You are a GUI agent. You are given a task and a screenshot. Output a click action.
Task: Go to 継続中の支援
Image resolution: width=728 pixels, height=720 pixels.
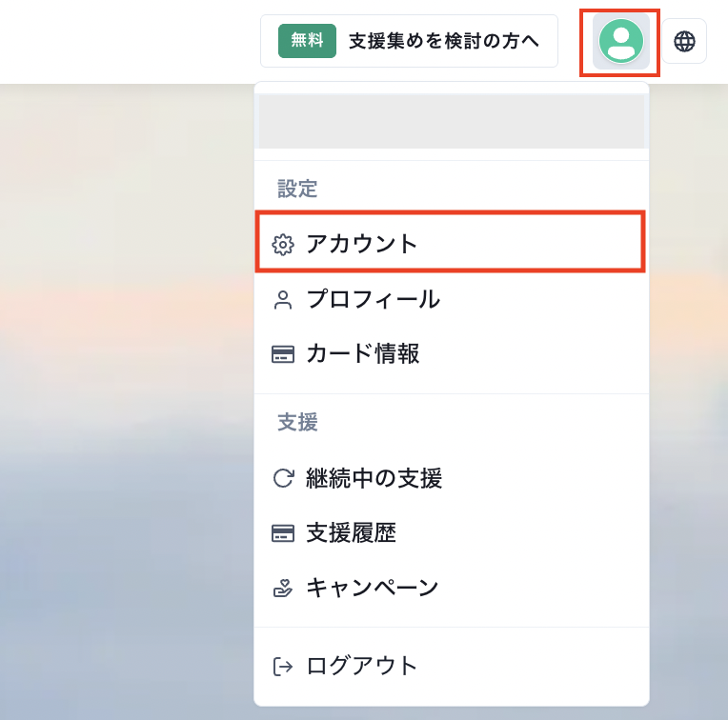pos(374,478)
